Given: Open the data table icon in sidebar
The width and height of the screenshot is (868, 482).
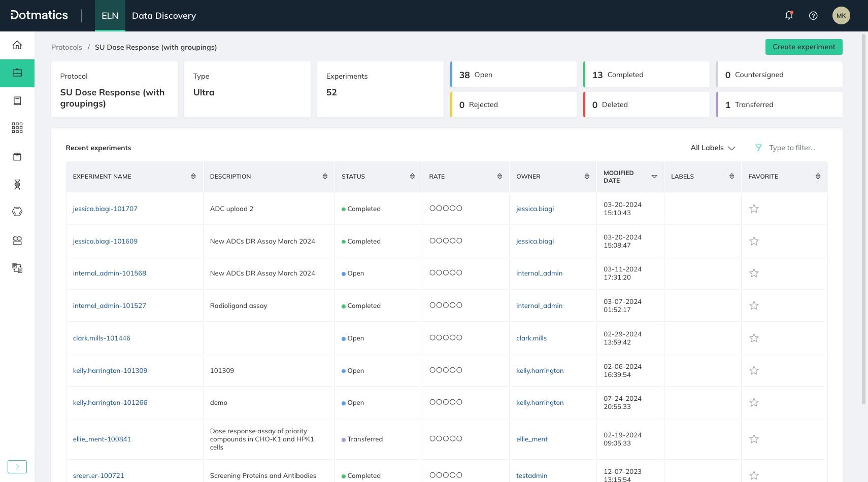Looking at the screenshot, I should pos(17,268).
